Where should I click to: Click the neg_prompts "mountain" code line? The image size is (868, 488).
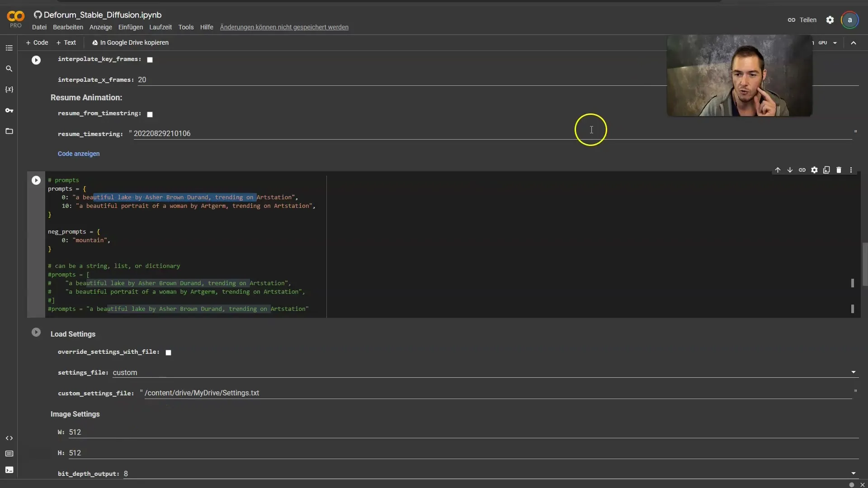coord(86,240)
